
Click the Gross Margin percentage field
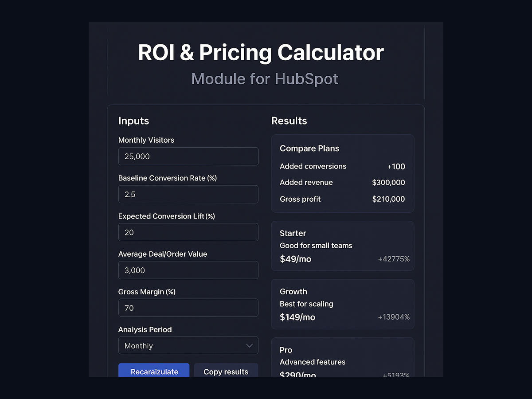(188, 308)
